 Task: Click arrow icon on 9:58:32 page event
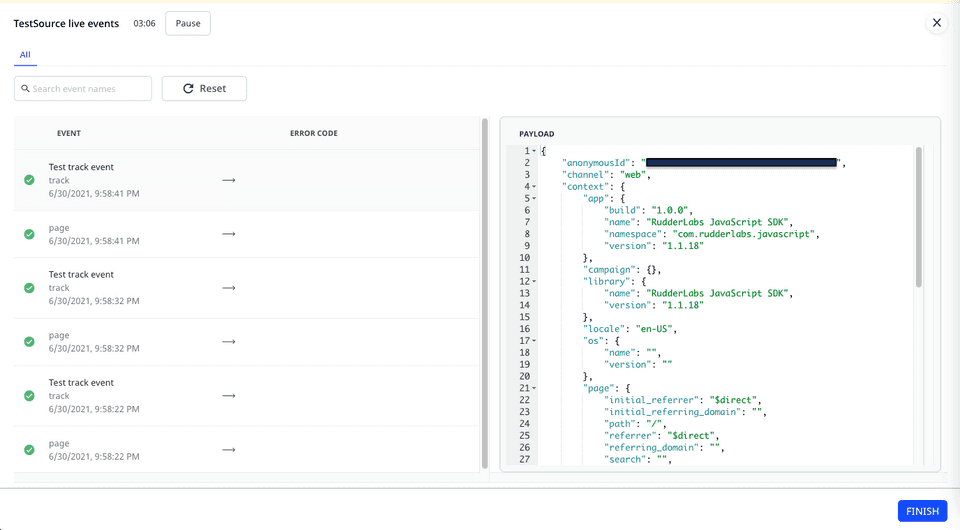click(228, 342)
